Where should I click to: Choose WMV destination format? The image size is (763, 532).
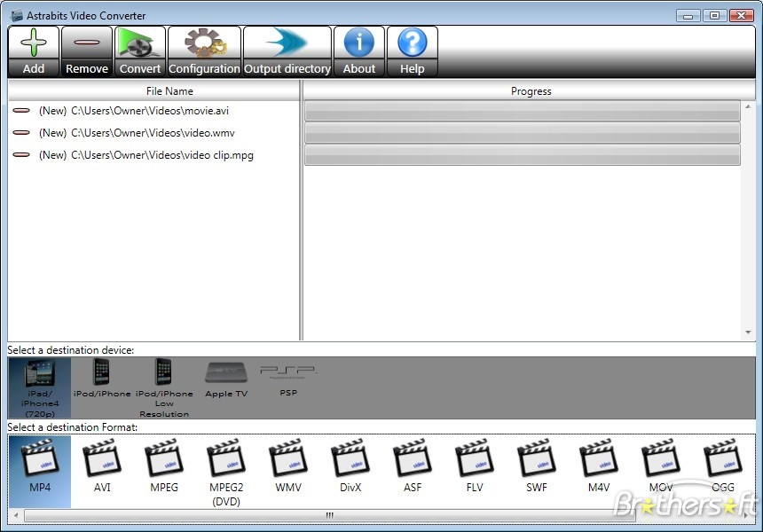pyautogui.click(x=288, y=465)
